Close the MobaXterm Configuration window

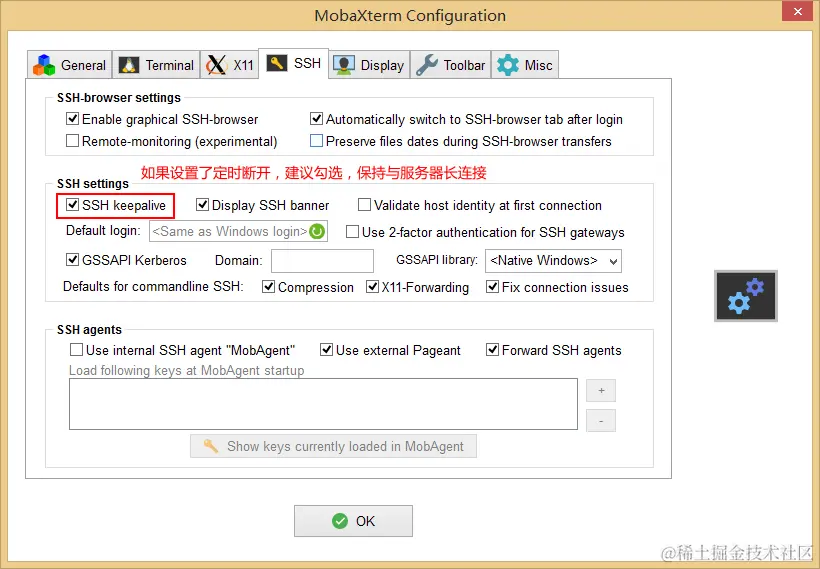pos(798,11)
